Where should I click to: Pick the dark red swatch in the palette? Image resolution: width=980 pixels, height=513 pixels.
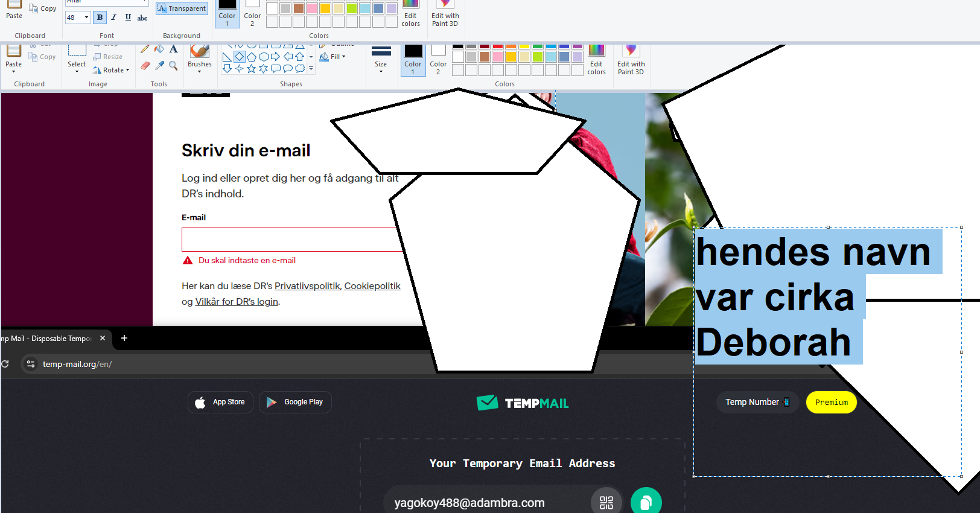(x=485, y=46)
